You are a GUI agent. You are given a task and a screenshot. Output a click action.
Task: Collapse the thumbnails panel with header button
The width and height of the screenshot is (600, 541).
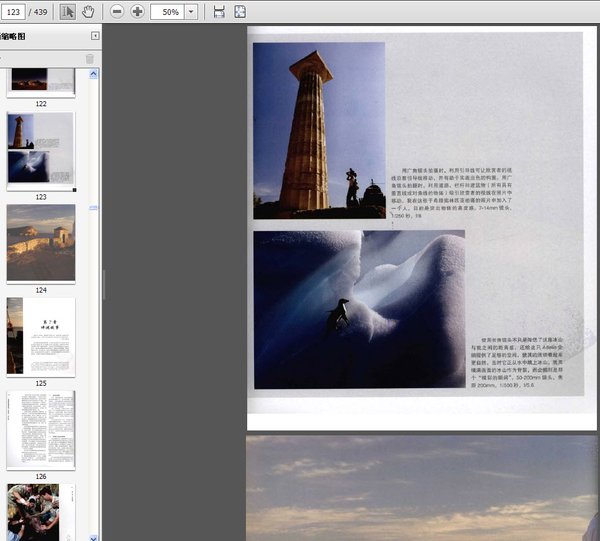[95, 36]
